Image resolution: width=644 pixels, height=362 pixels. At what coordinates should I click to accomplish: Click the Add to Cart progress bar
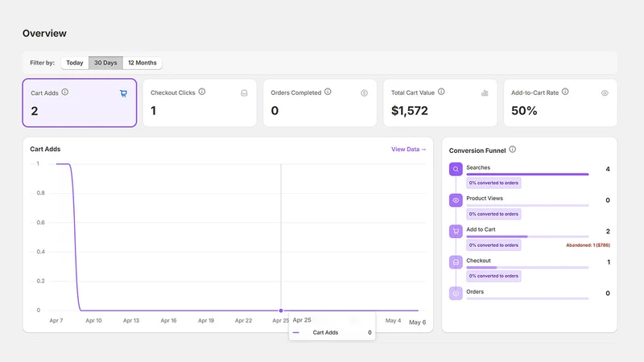point(527,237)
